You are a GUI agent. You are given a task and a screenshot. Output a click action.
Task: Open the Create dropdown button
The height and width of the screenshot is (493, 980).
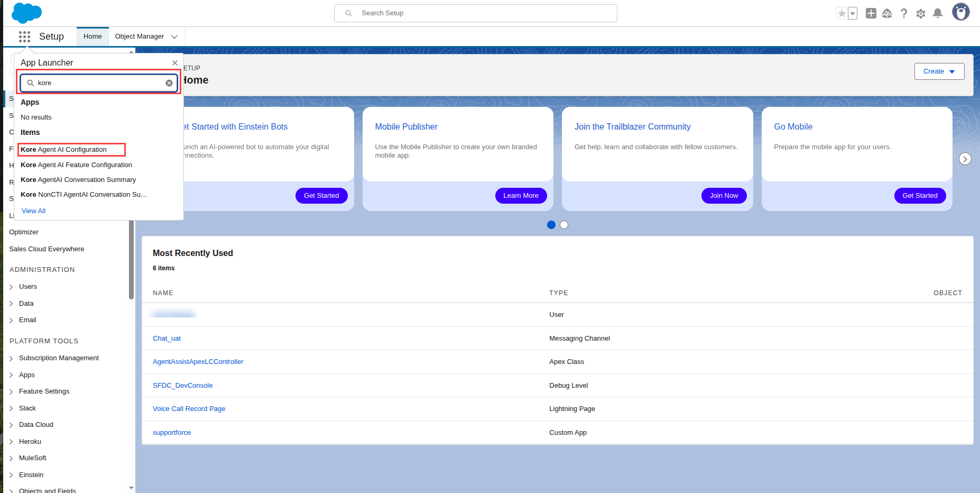939,71
